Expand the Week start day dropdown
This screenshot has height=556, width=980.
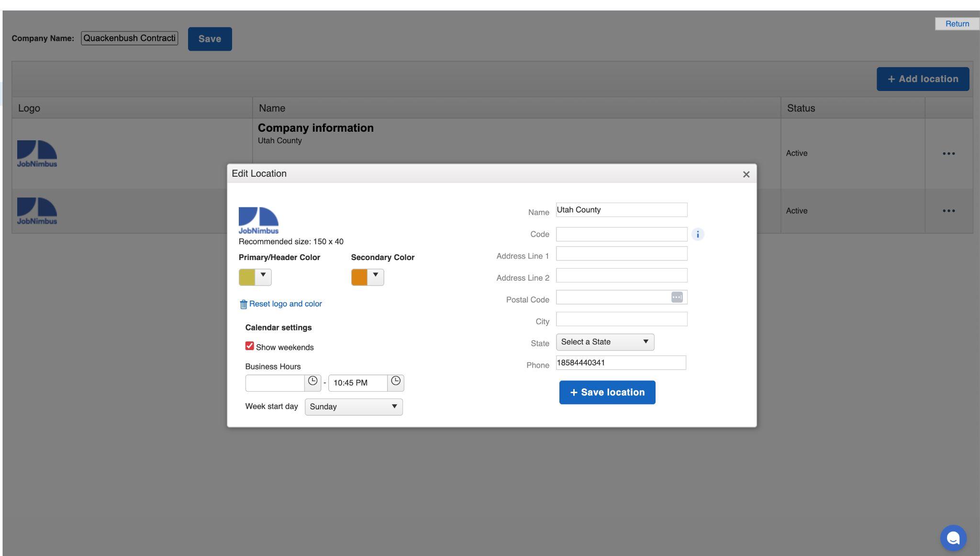[x=354, y=407]
